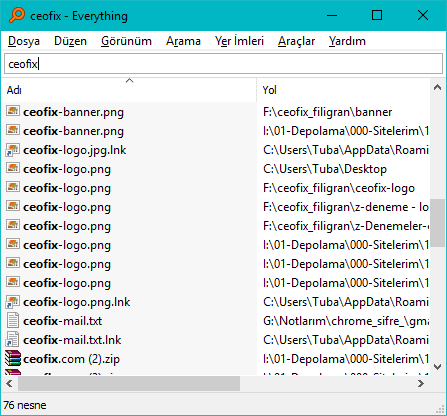Click the 76 nesne status bar text
The image size is (447, 416).
point(25,405)
